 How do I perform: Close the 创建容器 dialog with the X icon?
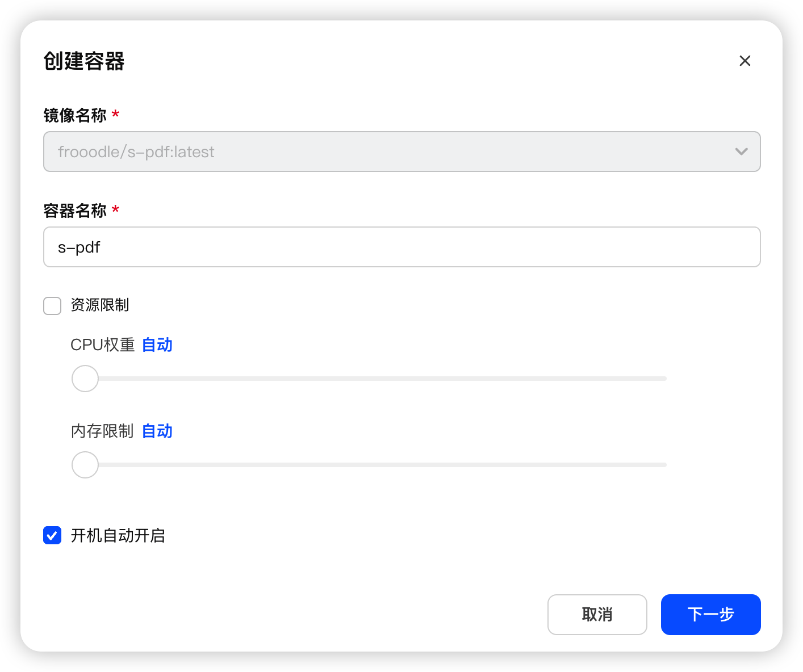[x=745, y=61]
